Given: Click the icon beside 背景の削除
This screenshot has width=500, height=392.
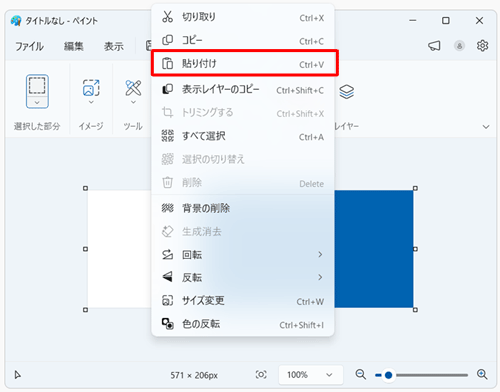Looking at the screenshot, I should pos(167,208).
